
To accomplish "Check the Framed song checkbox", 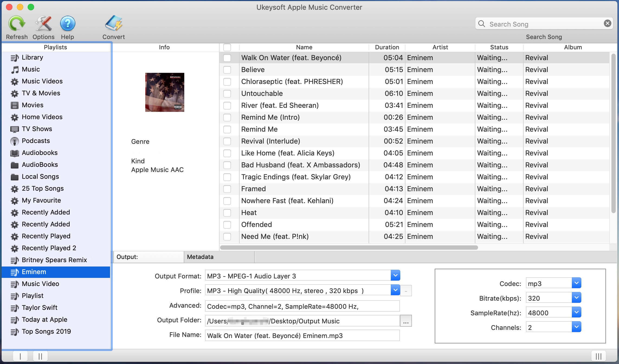I will coord(227,189).
